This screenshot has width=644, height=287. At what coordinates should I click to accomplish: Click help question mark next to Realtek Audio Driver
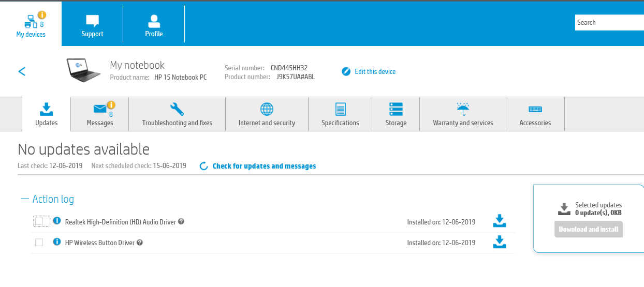pos(181,221)
